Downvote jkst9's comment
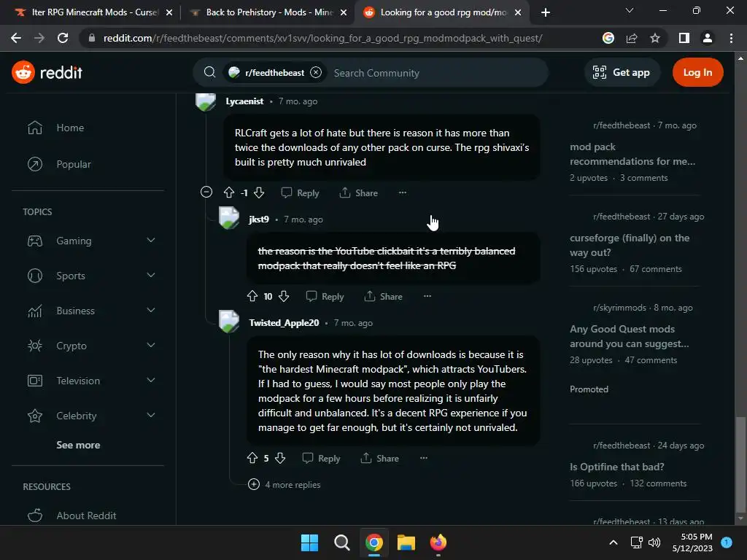Screen dimensions: 747x560 [284, 296]
